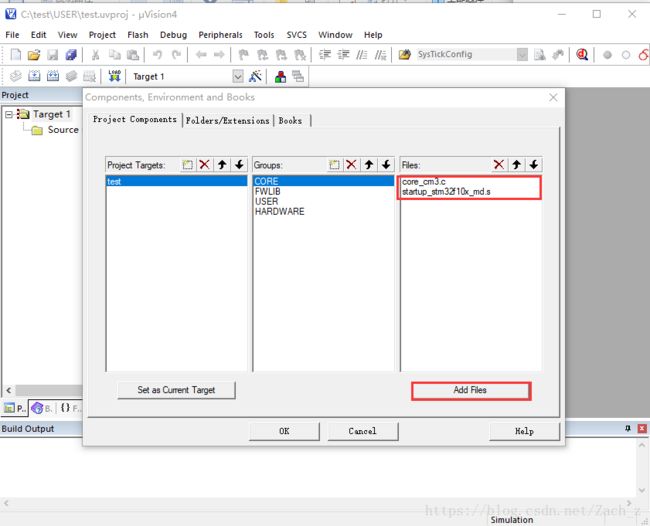Click the Build target icon
The image size is (650, 526).
point(34,76)
